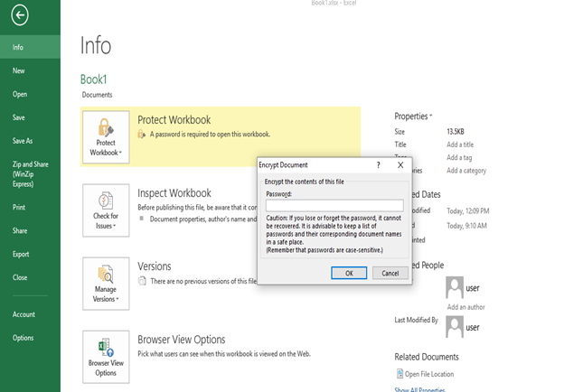Click Show All Properties link
The image size is (564, 392).
[419, 389]
